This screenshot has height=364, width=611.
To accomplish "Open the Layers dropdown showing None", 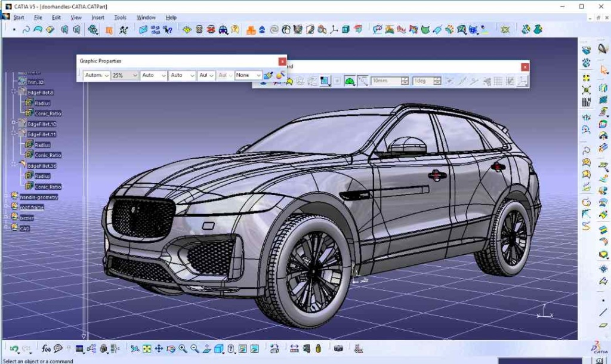I will pyautogui.click(x=246, y=75).
